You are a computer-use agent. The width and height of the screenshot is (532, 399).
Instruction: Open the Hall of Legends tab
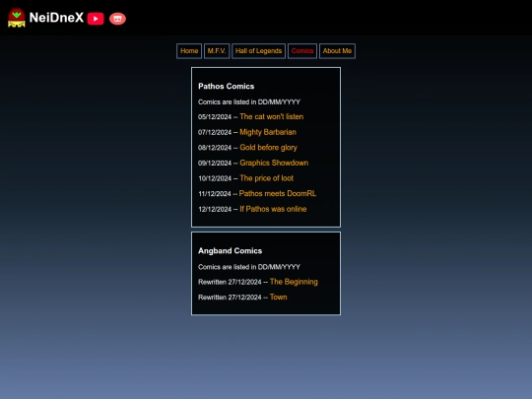pos(258,51)
